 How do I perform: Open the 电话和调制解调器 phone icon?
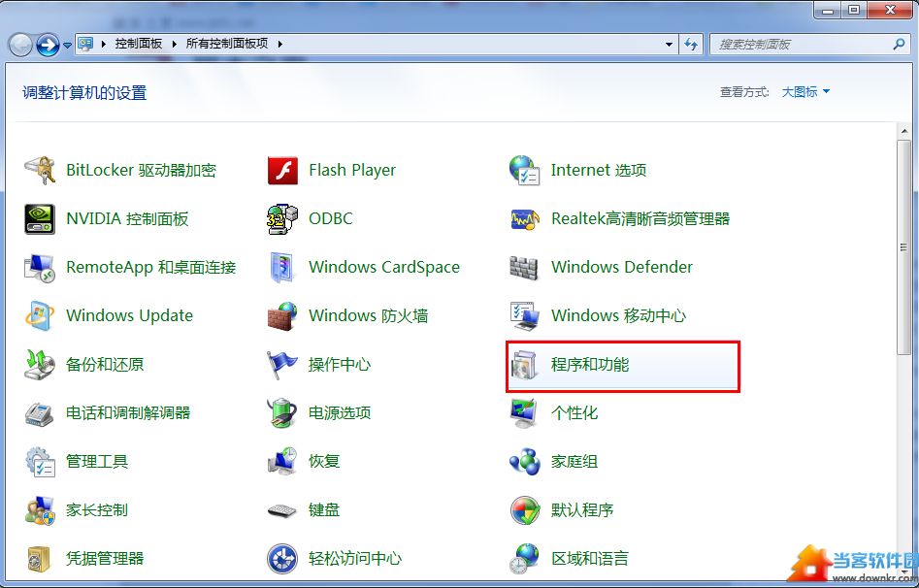pyautogui.click(x=39, y=413)
